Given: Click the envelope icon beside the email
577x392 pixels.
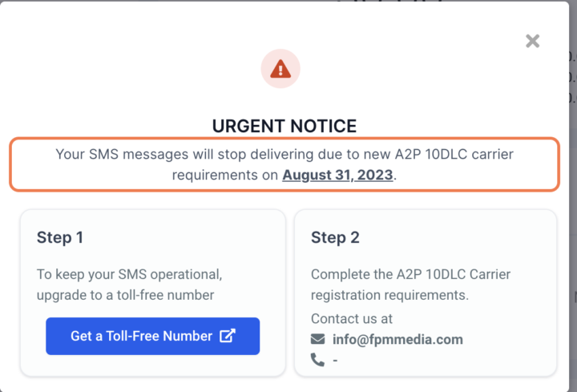Looking at the screenshot, I should tap(318, 339).
